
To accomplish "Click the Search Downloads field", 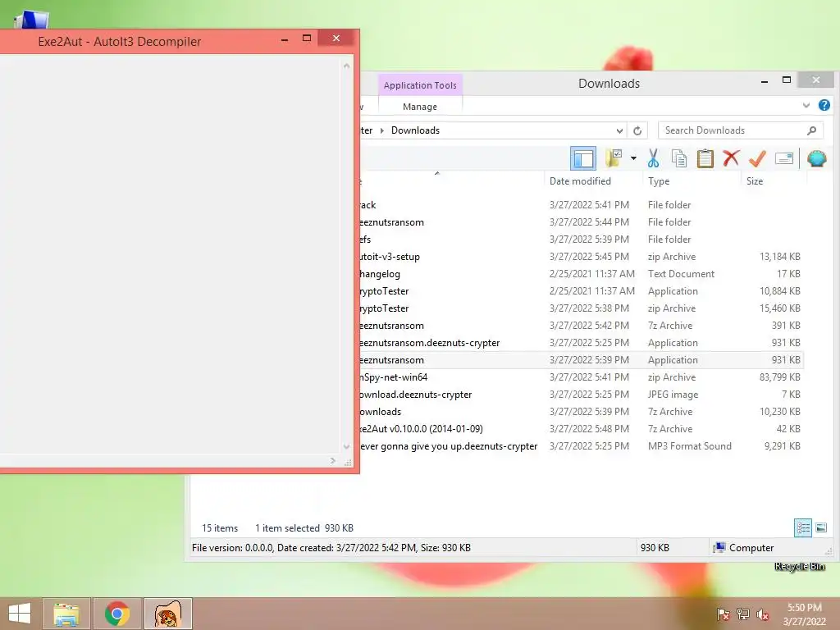I will [741, 130].
